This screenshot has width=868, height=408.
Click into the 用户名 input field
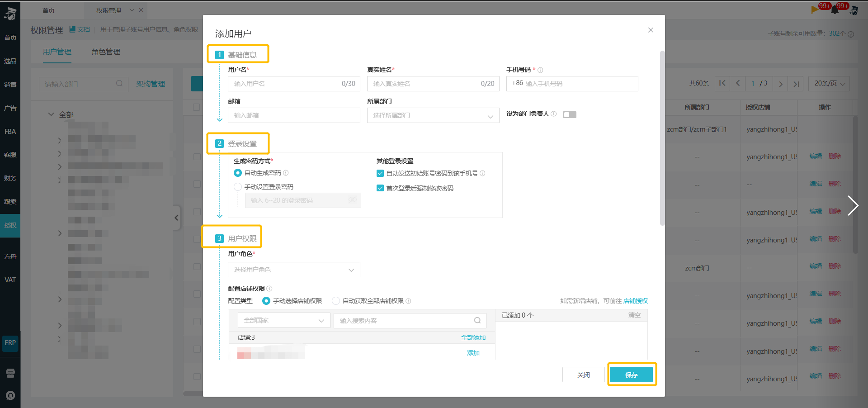tap(294, 84)
